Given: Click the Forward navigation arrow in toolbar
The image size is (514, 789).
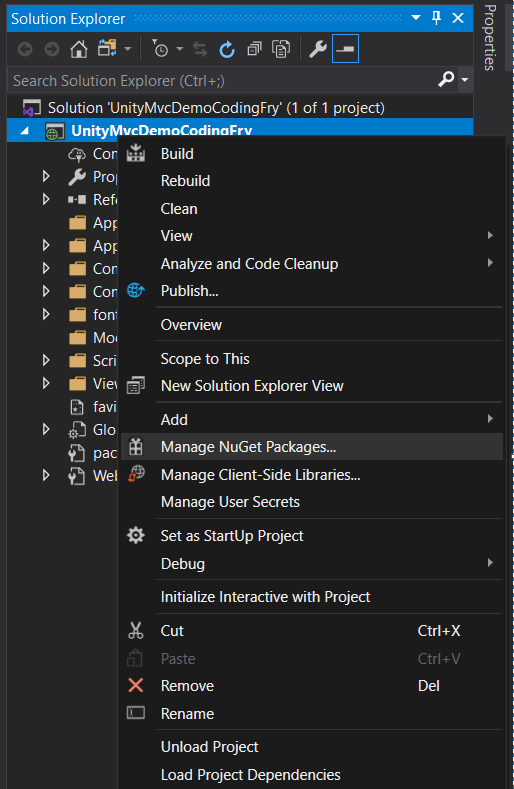Looking at the screenshot, I should click(x=52, y=49).
